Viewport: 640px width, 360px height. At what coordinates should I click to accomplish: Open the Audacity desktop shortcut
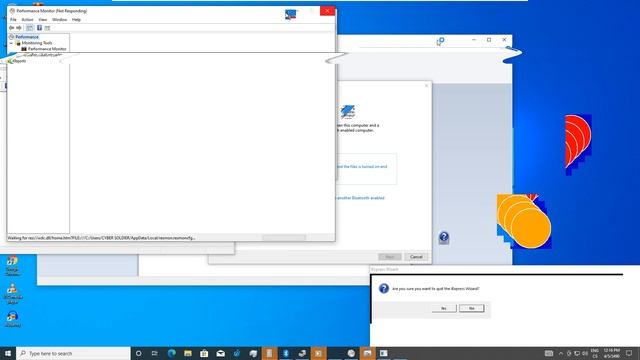click(x=12, y=319)
